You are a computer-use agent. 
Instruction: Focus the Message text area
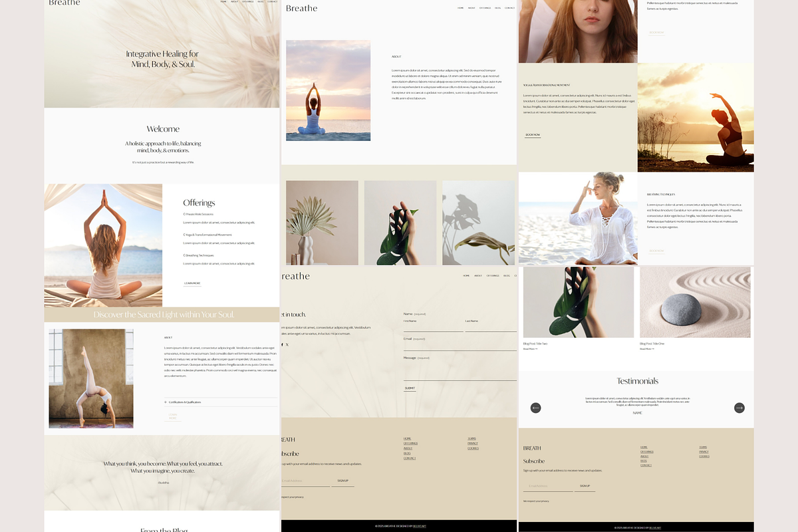click(x=460, y=371)
